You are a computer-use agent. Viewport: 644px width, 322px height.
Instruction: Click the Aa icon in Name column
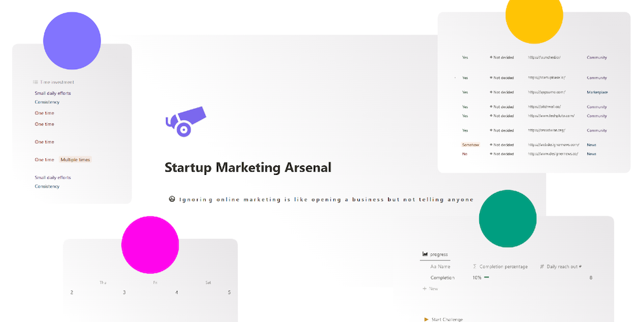coord(433,267)
